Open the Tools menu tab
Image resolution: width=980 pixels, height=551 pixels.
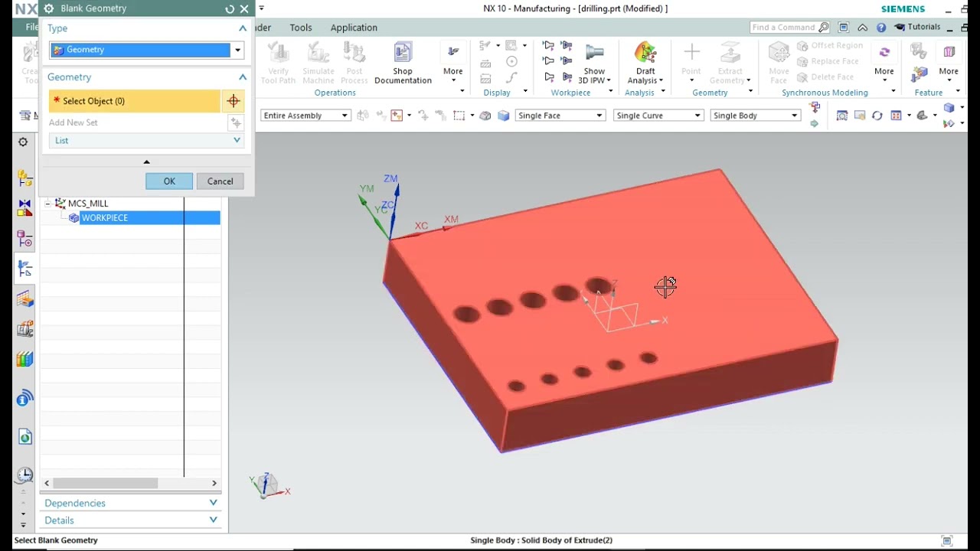click(x=301, y=28)
